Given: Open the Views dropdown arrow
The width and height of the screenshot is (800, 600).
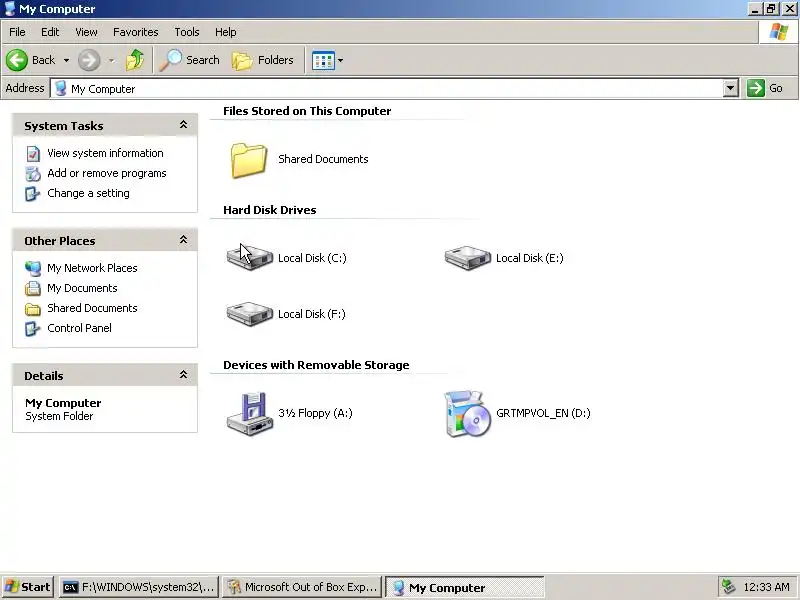Looking at the screenshot, I should [x=340, y=61].
